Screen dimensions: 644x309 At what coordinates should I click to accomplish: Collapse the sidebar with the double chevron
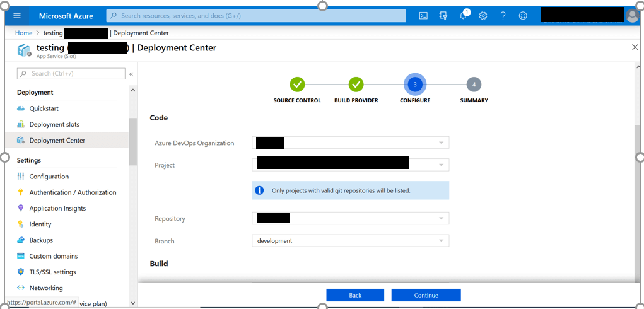click(131, 74)
